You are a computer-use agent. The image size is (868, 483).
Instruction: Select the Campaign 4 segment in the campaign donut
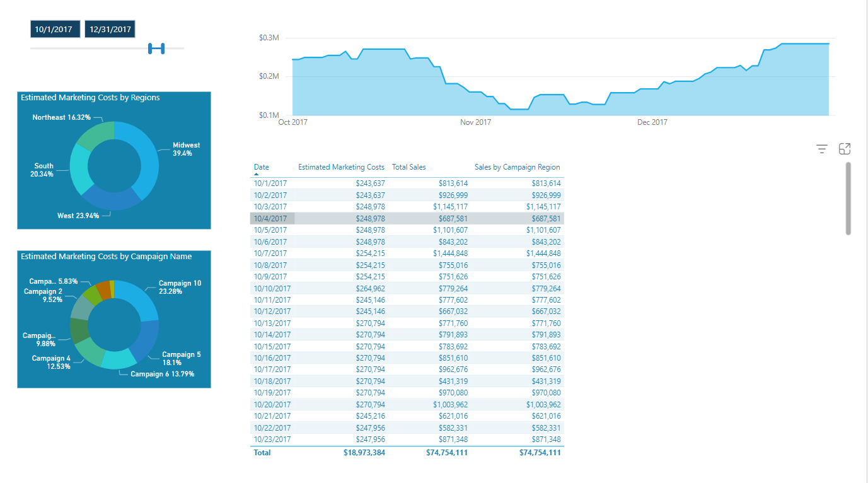[89, 351]
